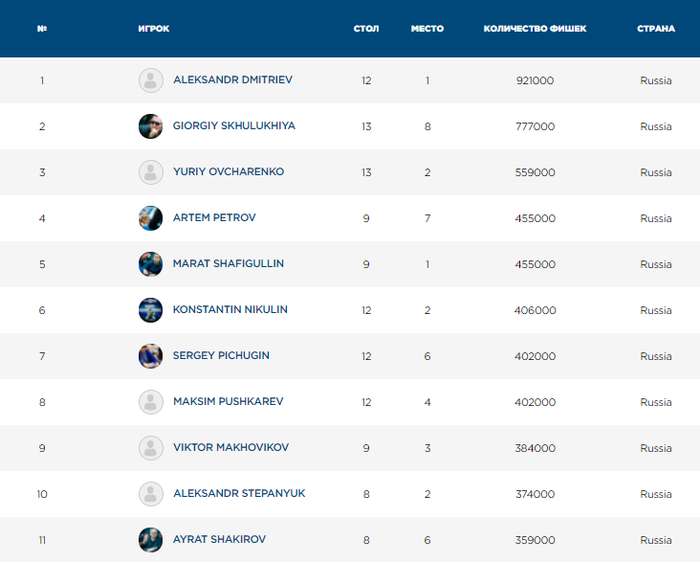Click Giorgiy Skhulukhiya's profile photo
The width and height of the screenshot is (700, 562).
[x=150, y=126]
